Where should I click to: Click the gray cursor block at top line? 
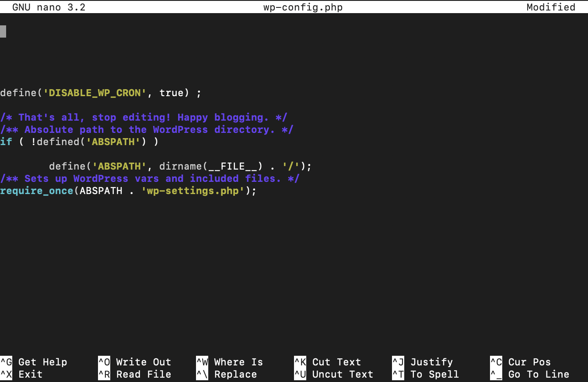point(3,31)
